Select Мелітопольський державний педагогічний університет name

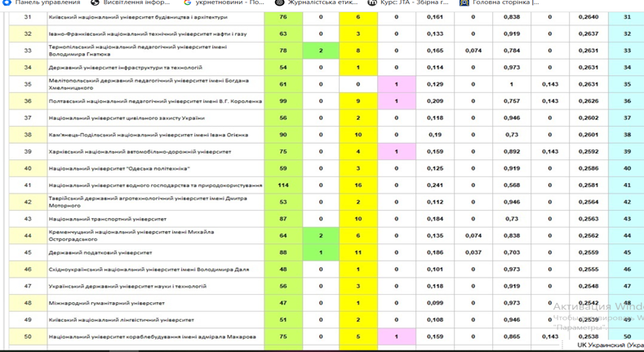(149, 84)
